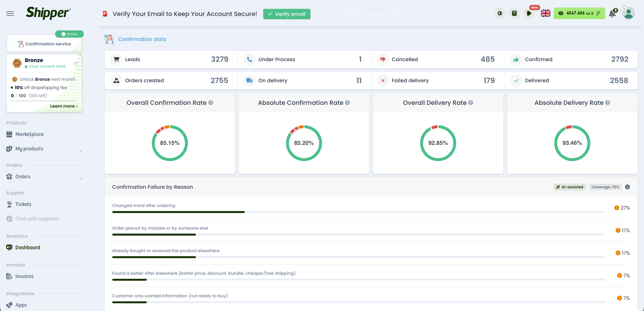Viewport: 644px width, 311px height.
Task: Select the Confirmation stats tab
Action: tap(142, 39)
